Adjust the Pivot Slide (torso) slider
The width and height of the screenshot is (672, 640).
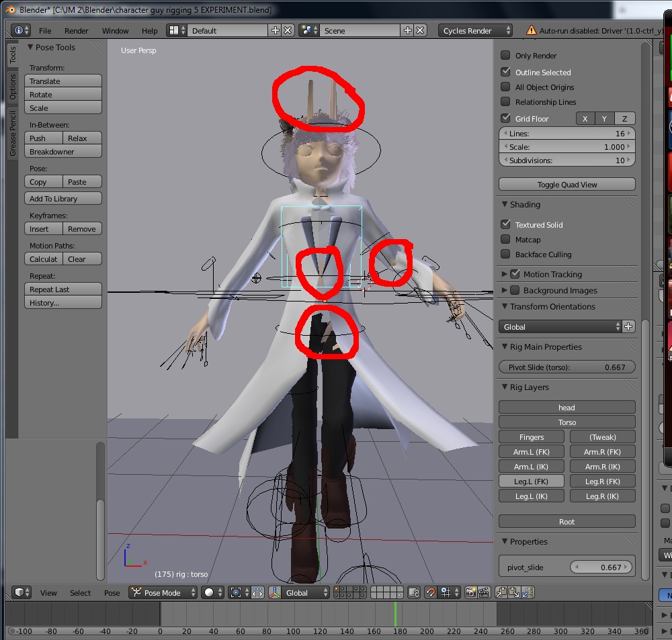tap(567, 367)
